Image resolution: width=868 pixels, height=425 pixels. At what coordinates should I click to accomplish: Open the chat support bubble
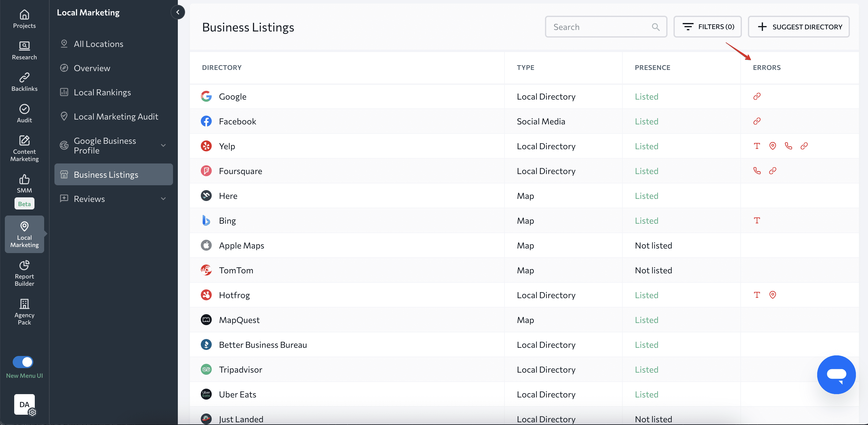(836, 374)
